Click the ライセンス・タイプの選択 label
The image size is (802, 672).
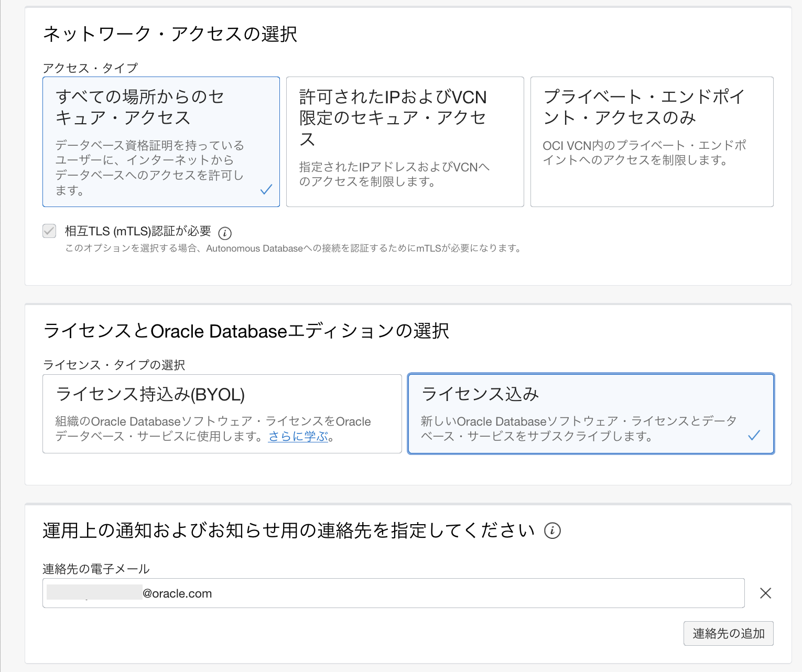click(x=114, y=365)
